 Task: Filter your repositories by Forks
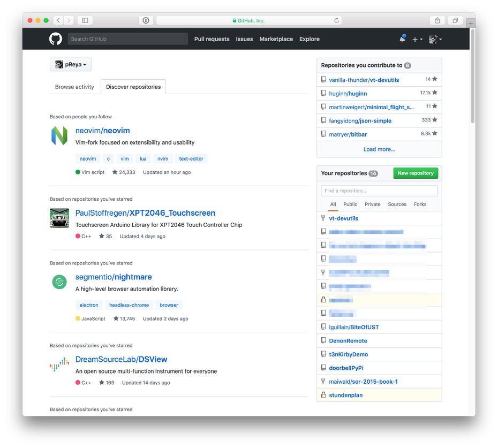point(420,204)
